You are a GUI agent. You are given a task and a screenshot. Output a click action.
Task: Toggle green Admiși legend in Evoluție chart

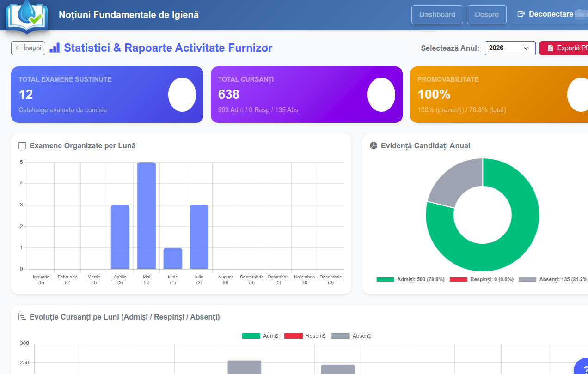[x=251, y=336]
